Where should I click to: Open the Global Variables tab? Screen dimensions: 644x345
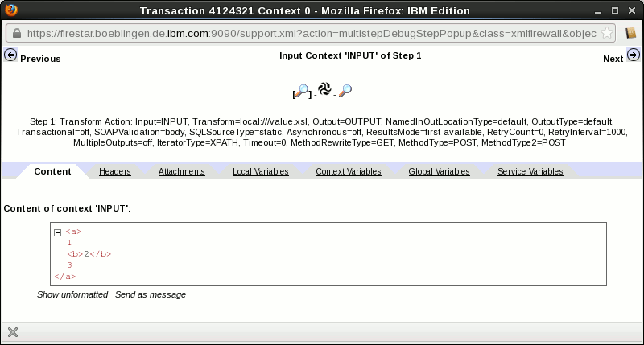click(x=439, y=171)
